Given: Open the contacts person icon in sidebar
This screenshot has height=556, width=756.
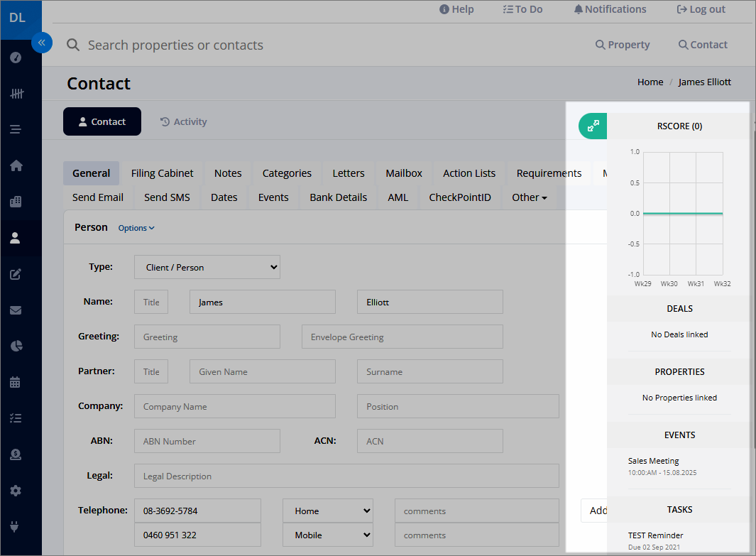Looking at the screenshot, I should (16, 238).
